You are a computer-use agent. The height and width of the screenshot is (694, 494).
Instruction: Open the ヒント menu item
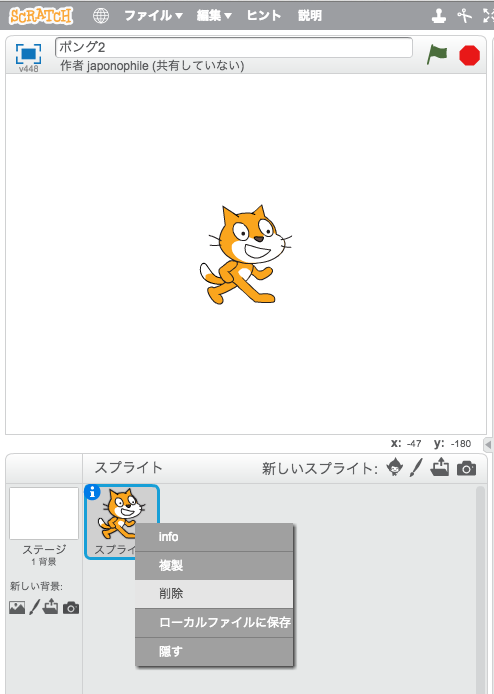(x=264, y=15)
